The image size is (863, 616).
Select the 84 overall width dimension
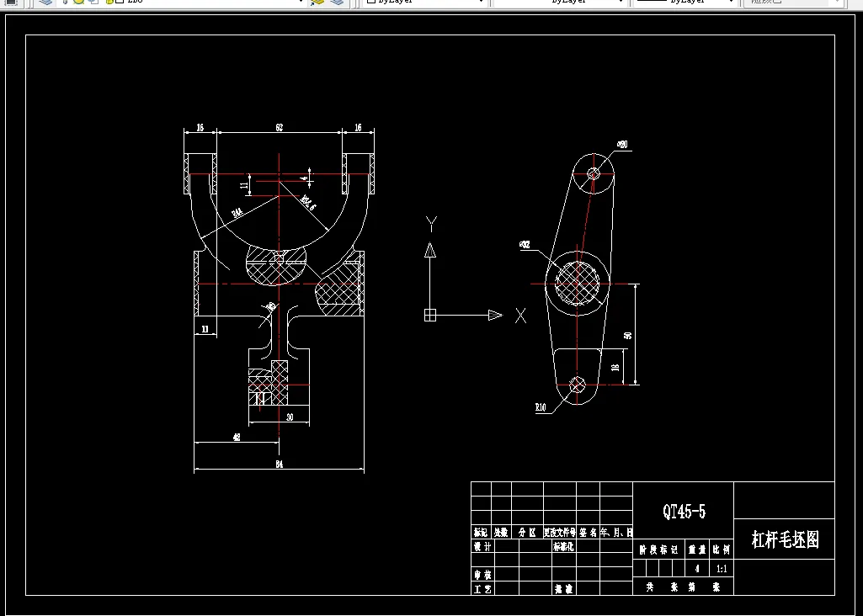279,465
